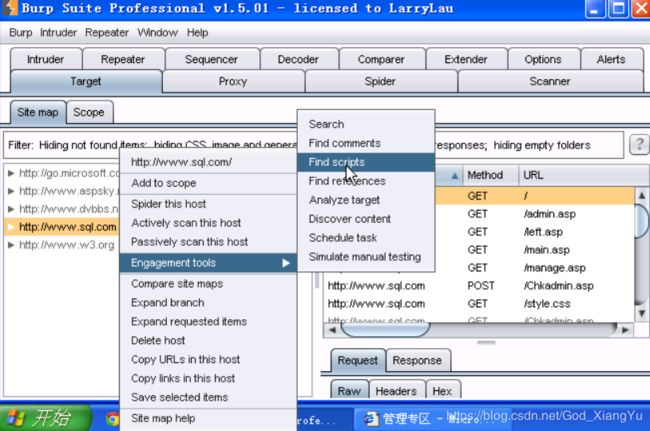Switch to the Proxy tab
Image resolution: width=650 pixels, height=431 pixels.
(233, 81)
